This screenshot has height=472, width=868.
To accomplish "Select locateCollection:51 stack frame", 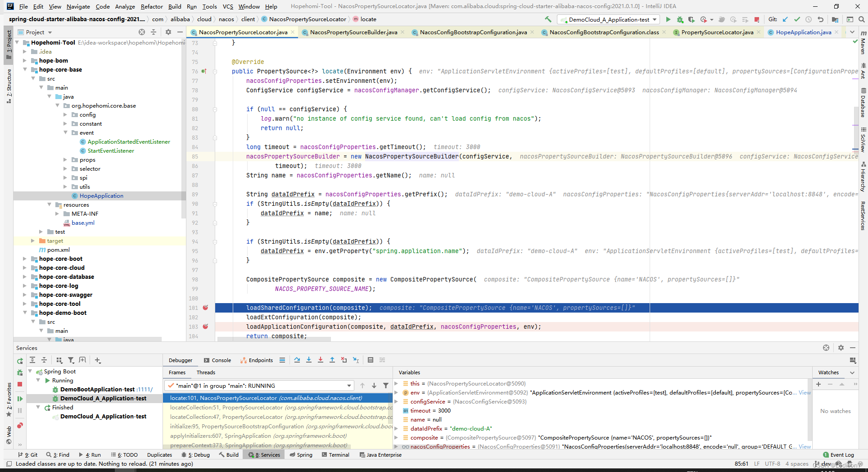I will tap(278, 408).
